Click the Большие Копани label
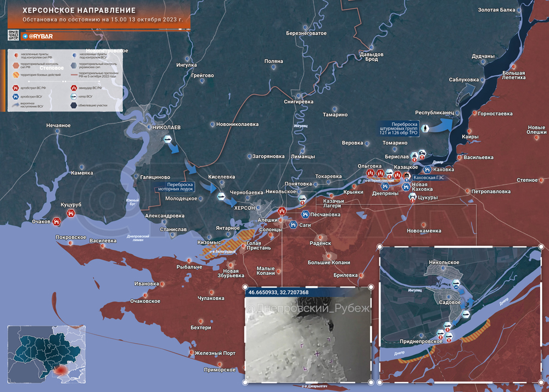This screenshot has width=549, height=392. (329, 262)
